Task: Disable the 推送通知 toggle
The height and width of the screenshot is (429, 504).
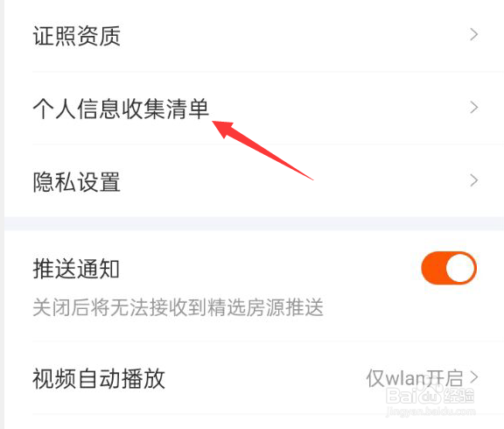Action: point(449,268)
